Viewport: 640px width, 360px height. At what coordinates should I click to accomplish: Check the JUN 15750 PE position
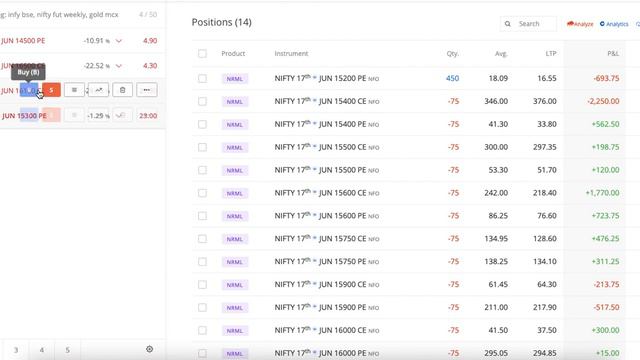[x=202, y=262]
